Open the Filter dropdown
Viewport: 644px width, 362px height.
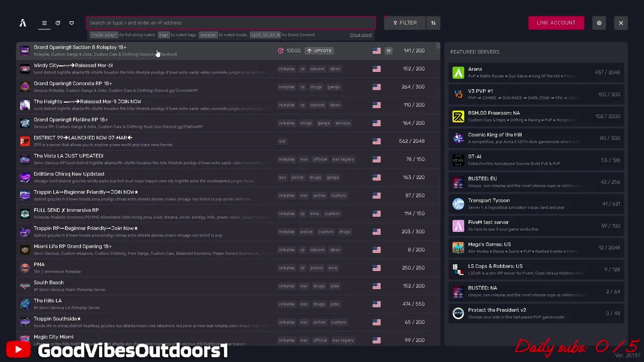click(405, 23)
